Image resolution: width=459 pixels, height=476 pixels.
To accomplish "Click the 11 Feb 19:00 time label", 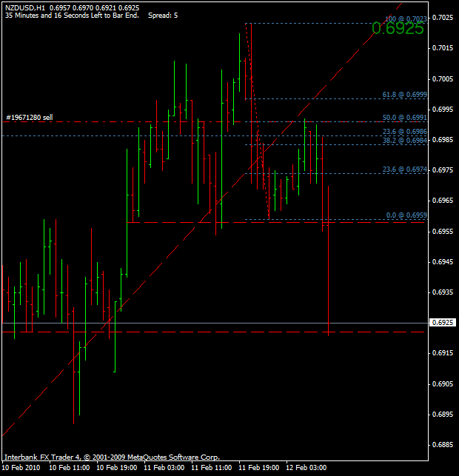I will pyautogui.click(x=259, y=468).
